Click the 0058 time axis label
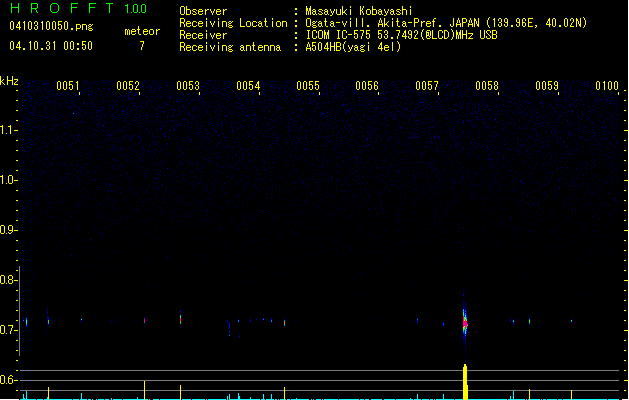 pyautogui.click(x=487, y=86)
